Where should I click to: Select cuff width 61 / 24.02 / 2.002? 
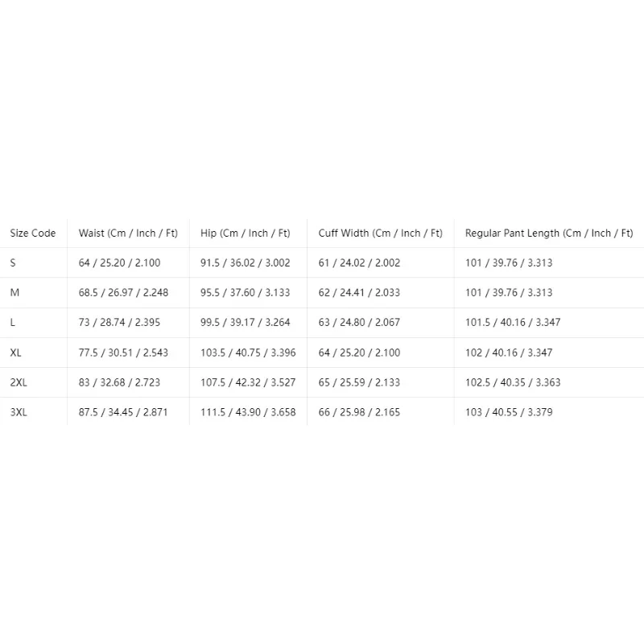[359, 263]
